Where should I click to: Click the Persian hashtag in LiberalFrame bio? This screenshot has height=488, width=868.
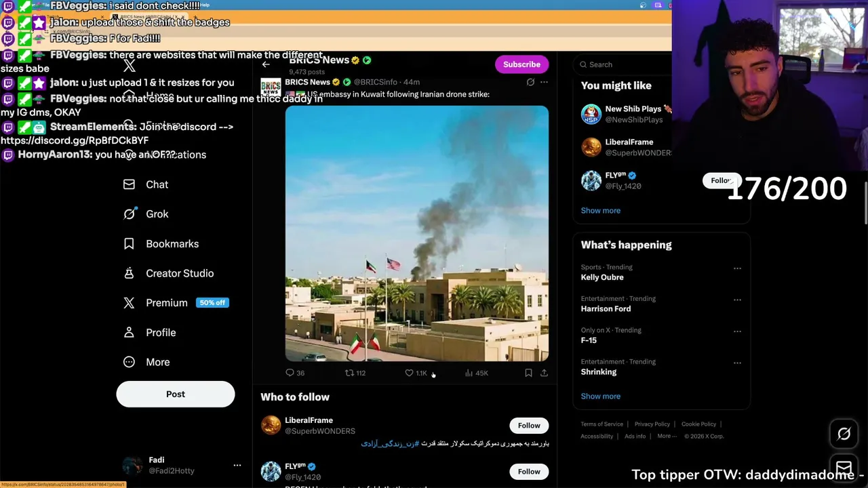390,443
